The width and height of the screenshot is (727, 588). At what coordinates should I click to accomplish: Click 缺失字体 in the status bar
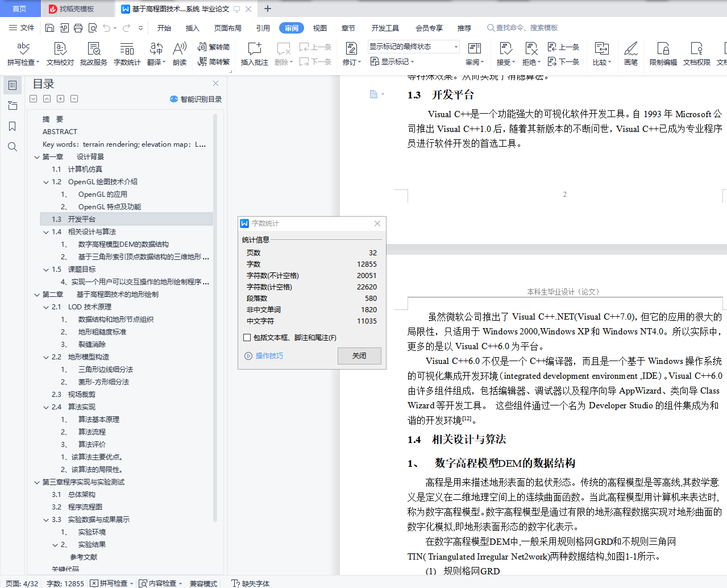tap(250, 583)
